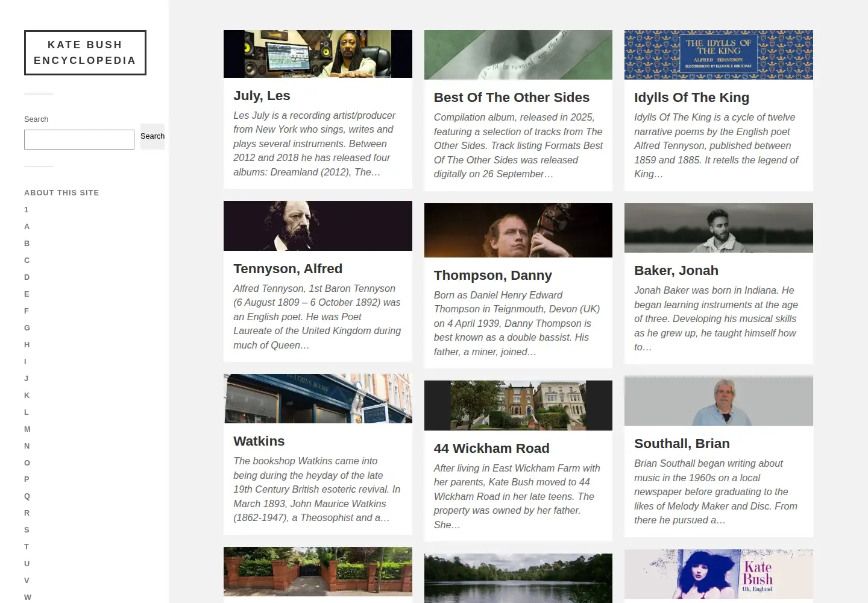Open the Thompson, Danny article title
This screenshot has height=603, width=868.
[x=493, y=276]
